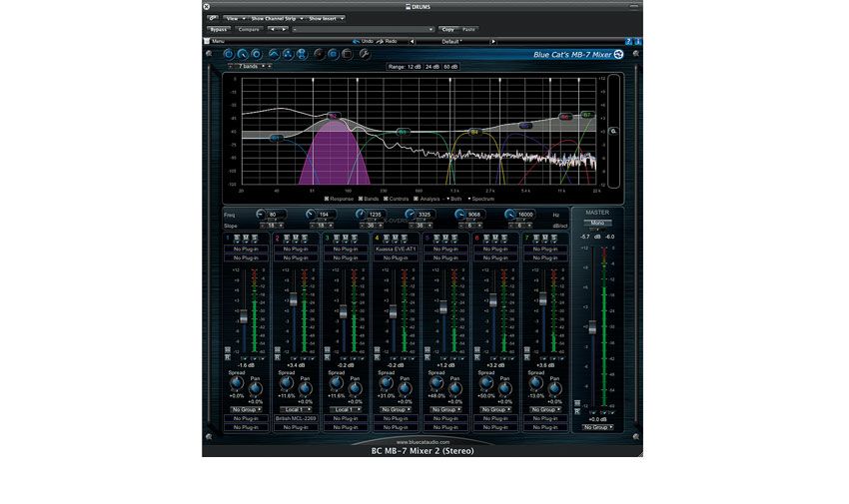This screenshot has height=504, width=849.
Task: Toggle the Analysis checkbox
Action: (x=416, y=199)
